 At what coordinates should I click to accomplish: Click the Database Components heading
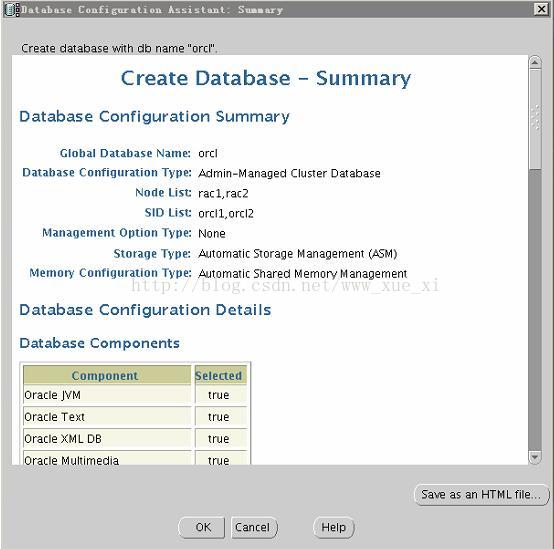[100, 343]
